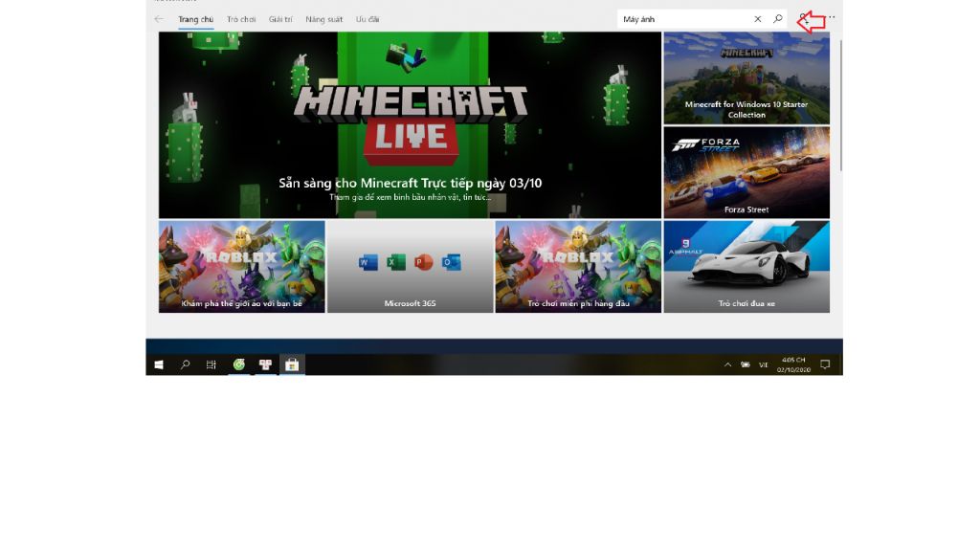Open taskbar search magnifier
Viewport: 980px width, 551px height.
pyautogui.click(x=185, y=364)
